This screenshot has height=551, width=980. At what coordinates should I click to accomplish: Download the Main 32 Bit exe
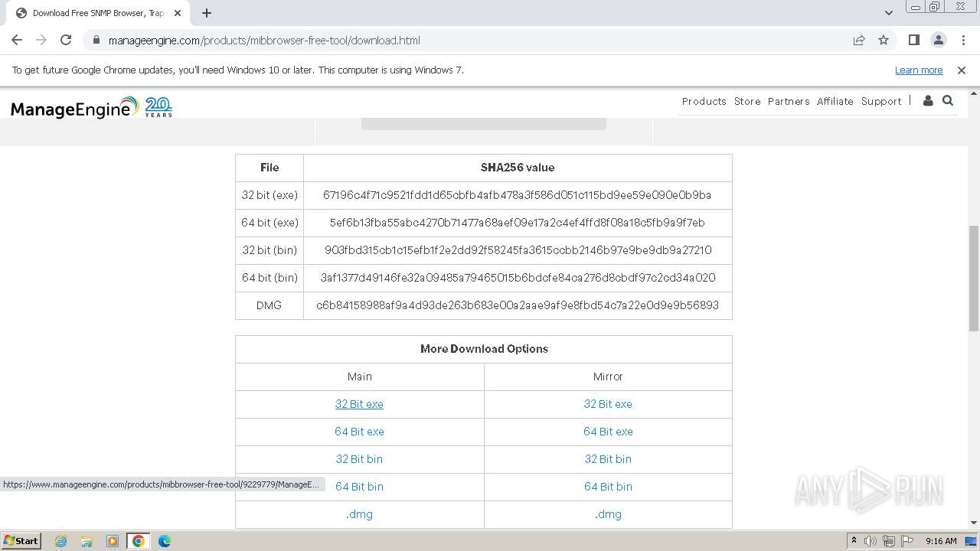pos(359,404)
